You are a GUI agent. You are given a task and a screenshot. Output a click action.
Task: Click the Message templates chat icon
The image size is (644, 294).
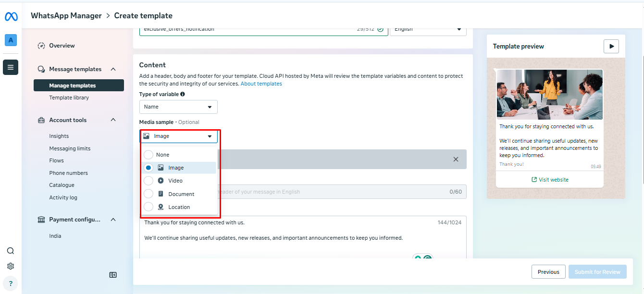(41, 69)
